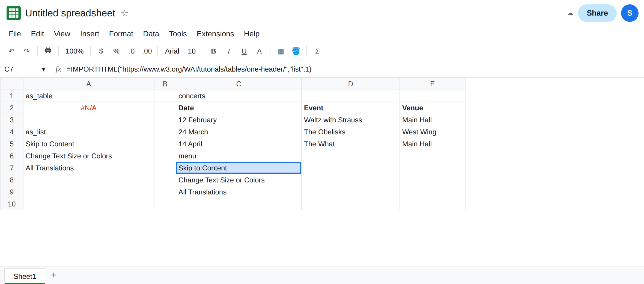The height and width of the screenshot is (284, 644).
Task: Format as currency with dollar icon
Action: (x=101, y=51)
